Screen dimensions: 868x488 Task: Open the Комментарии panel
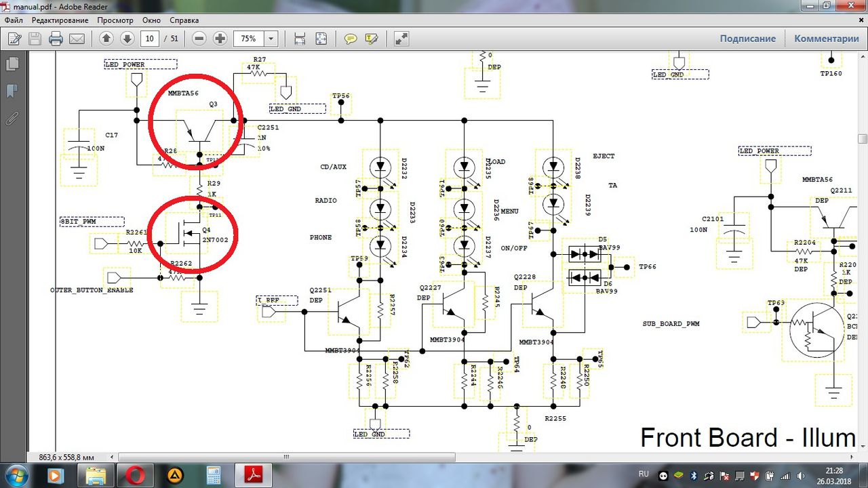(x=827, y=39)
